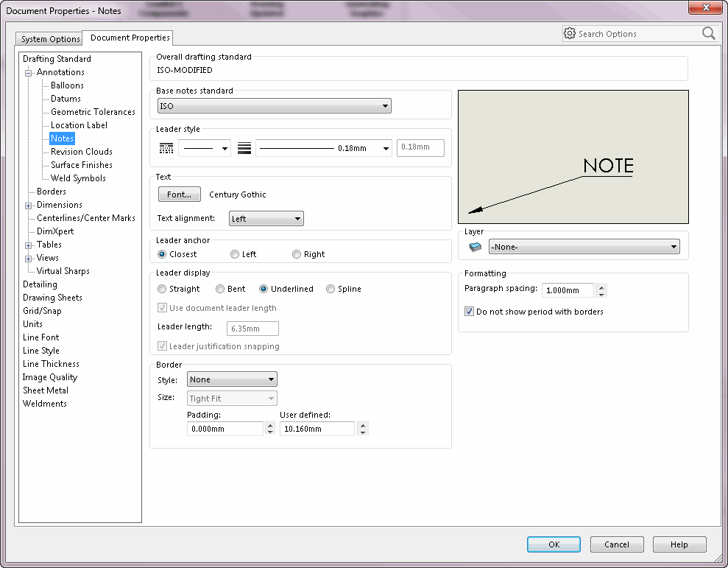Open Borders settings in the tree
This screenshot has height=568, width=728.
[51, 192]
